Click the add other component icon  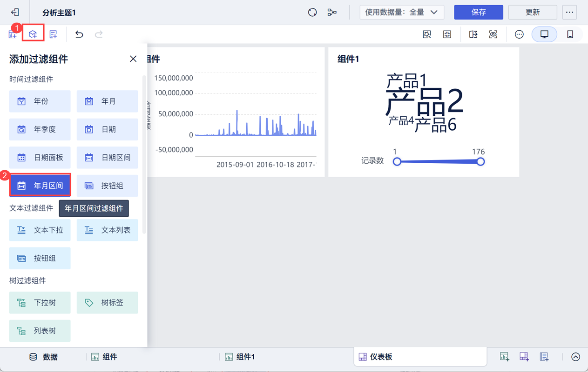(53, 34)
